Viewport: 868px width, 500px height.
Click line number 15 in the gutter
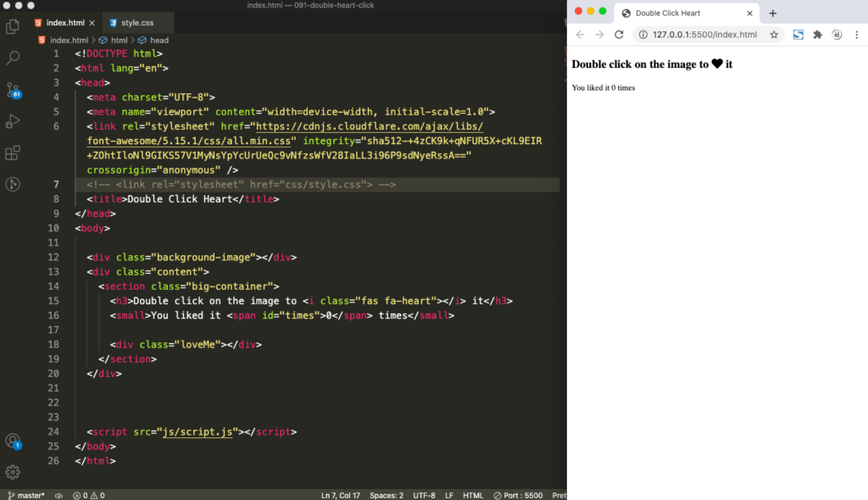(x=53, y=301)
